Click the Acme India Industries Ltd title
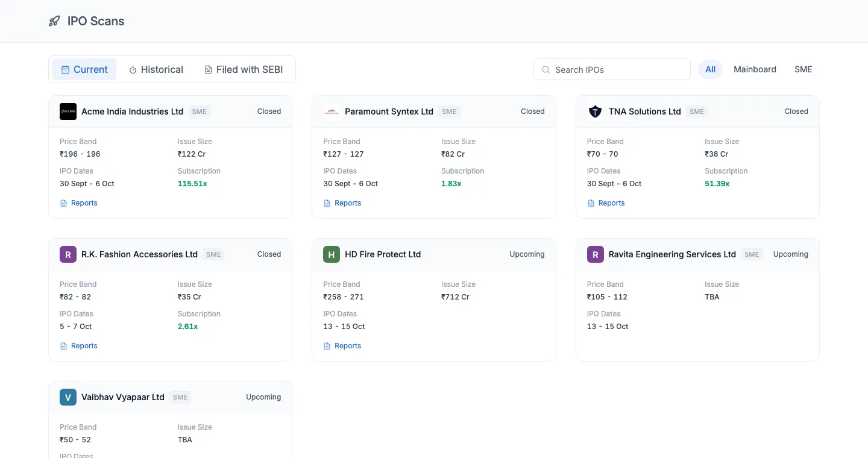Viewport: 868px width, 458px height. coord(133,111)
